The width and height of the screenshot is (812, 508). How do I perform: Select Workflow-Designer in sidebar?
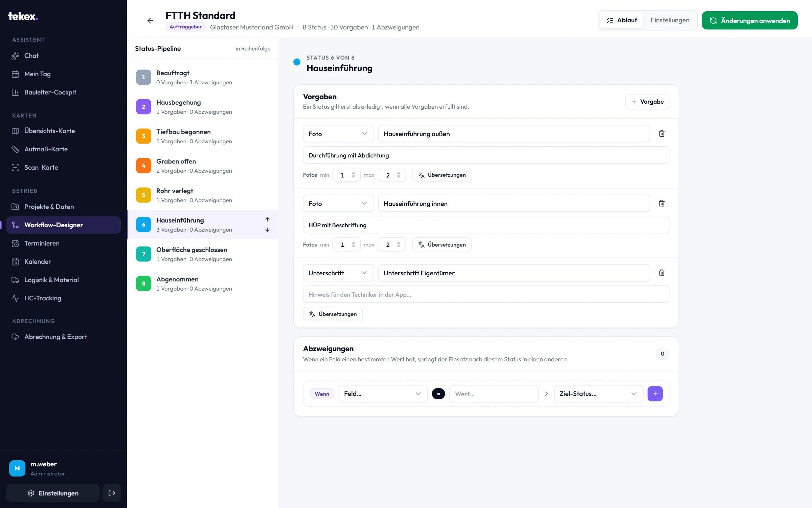63,225
